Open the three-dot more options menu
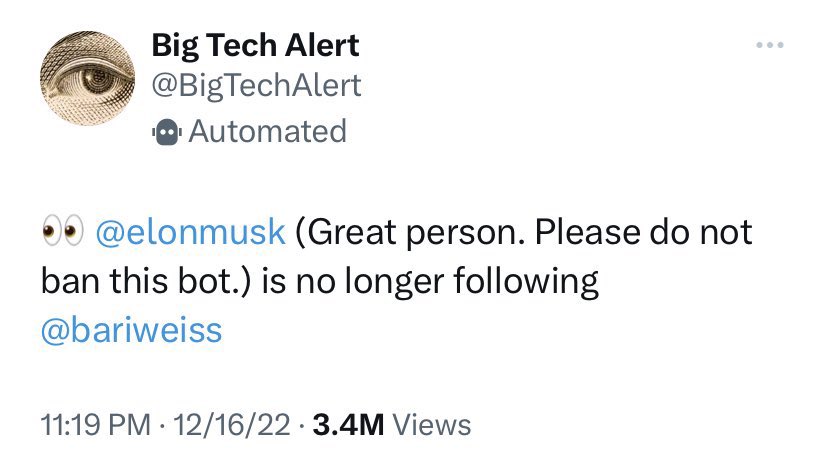 coord(769,45)
